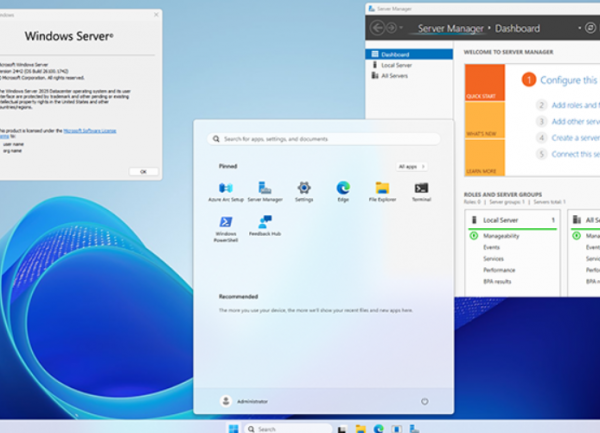The image size is (600, 433).
Task: Open Settings from Start menu pinned apps
Action: point(304,192)
